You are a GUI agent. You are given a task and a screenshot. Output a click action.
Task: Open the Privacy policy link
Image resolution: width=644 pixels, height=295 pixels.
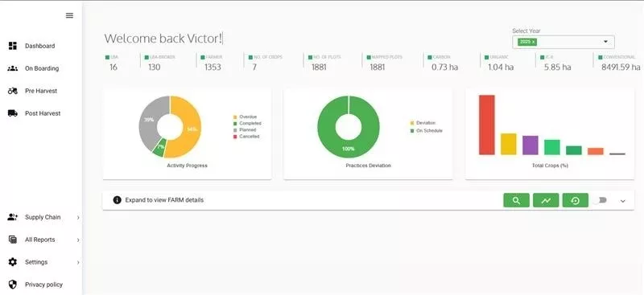point(44,285)
